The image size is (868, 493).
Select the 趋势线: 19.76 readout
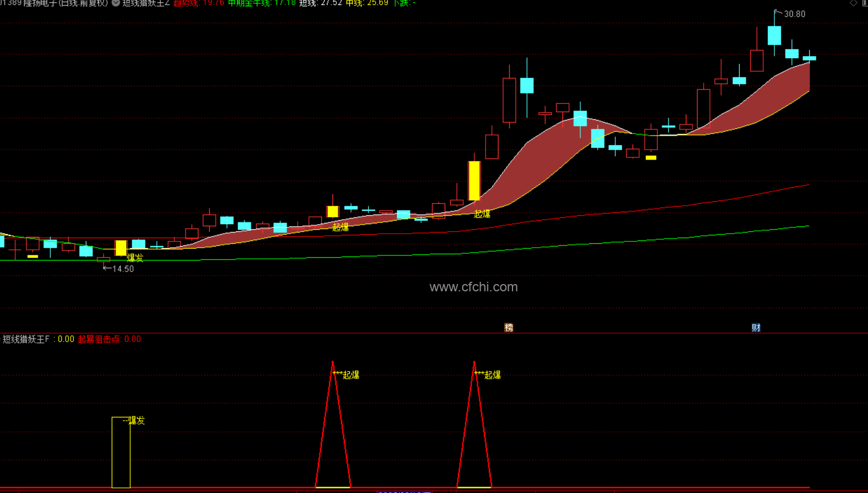click(198, 3)
